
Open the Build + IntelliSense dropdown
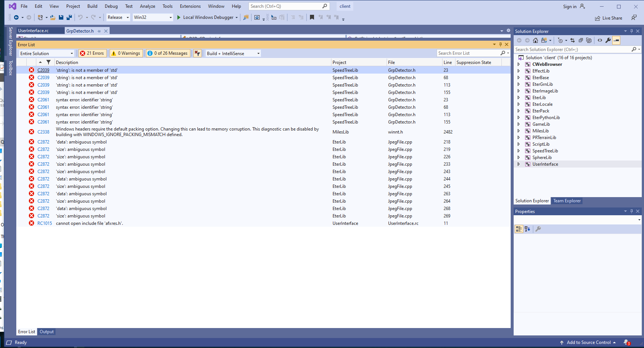[x=233, y=53]
